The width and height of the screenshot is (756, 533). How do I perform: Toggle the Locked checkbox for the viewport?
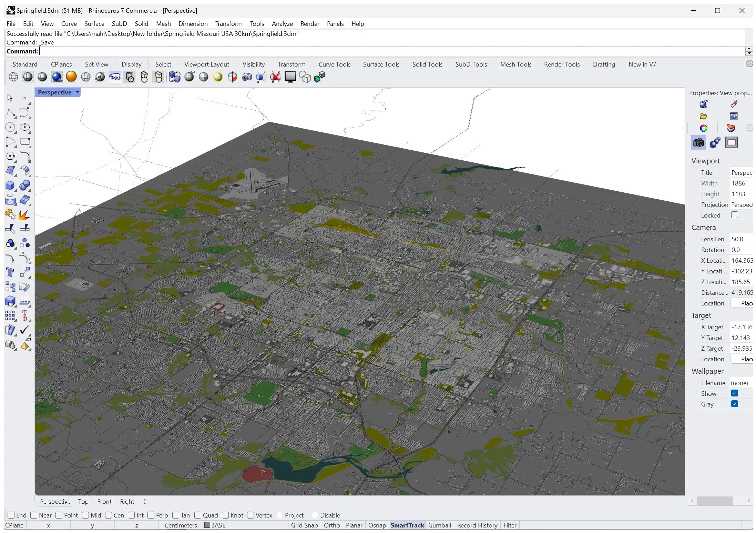[736, 215]
